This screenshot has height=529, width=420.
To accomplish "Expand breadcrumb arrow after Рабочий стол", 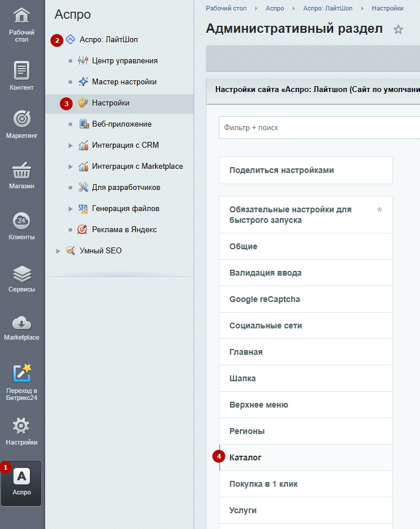I will click(256, 8).
